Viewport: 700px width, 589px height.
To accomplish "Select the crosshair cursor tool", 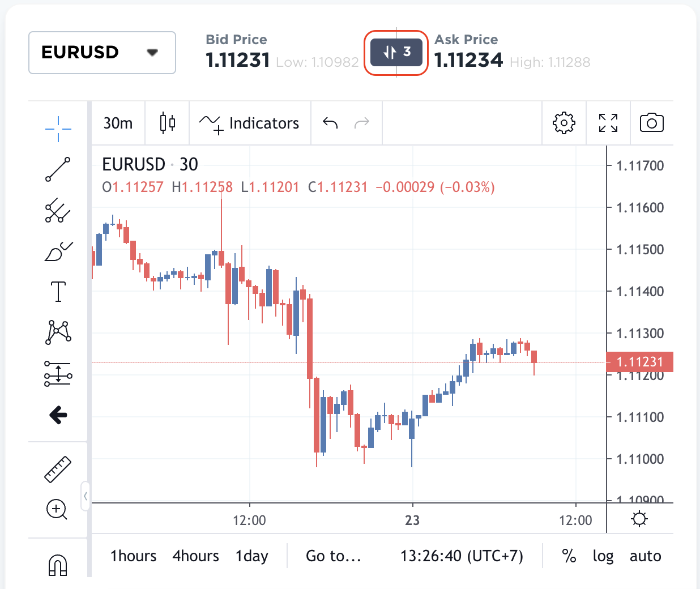I will (58, 129).
